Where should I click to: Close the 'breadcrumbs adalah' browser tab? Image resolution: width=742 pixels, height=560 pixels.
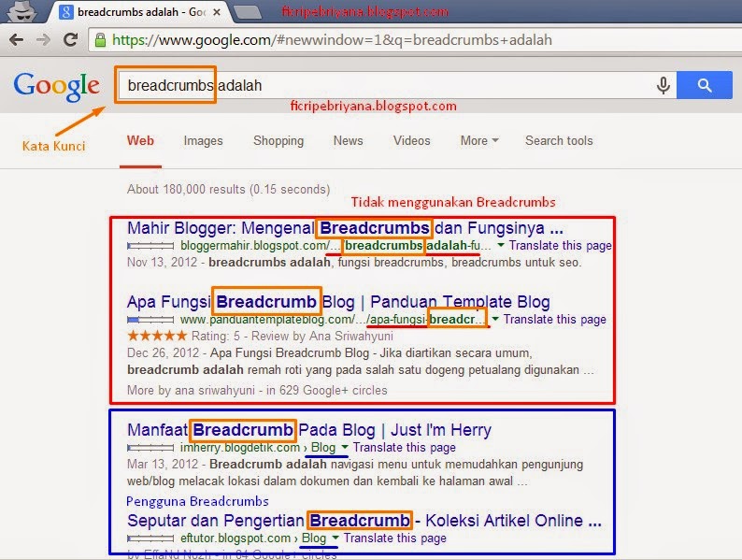217,12
